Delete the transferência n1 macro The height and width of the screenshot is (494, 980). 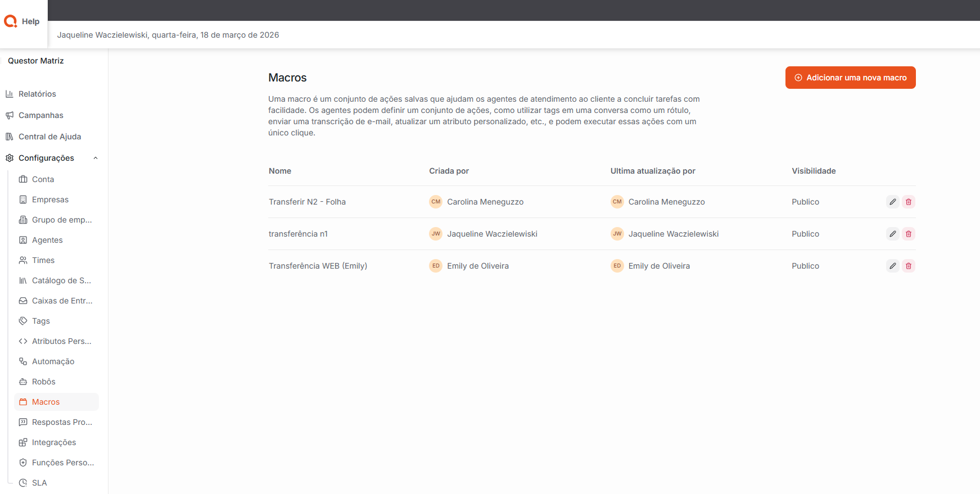point(908,234)
